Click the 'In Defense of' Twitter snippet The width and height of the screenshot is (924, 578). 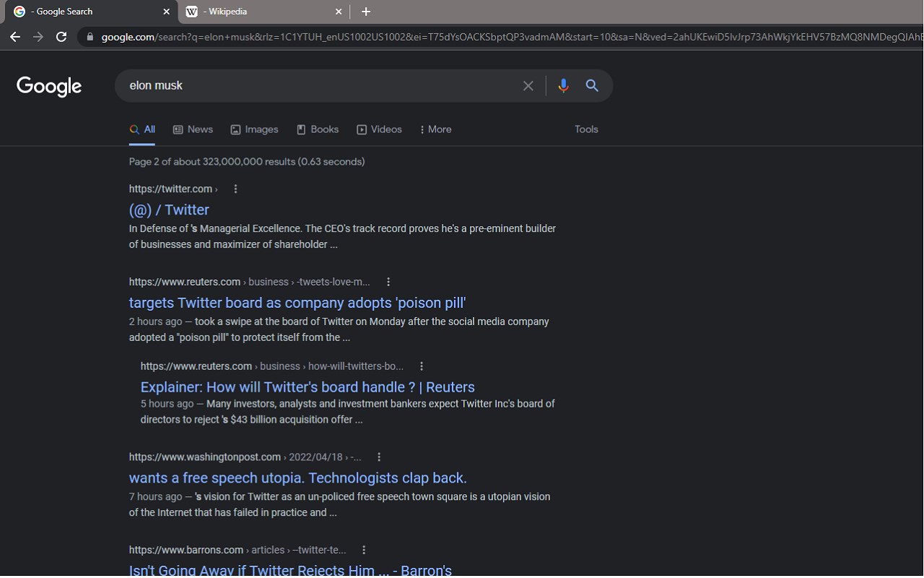pyautogui.click(x=342, y=237)
